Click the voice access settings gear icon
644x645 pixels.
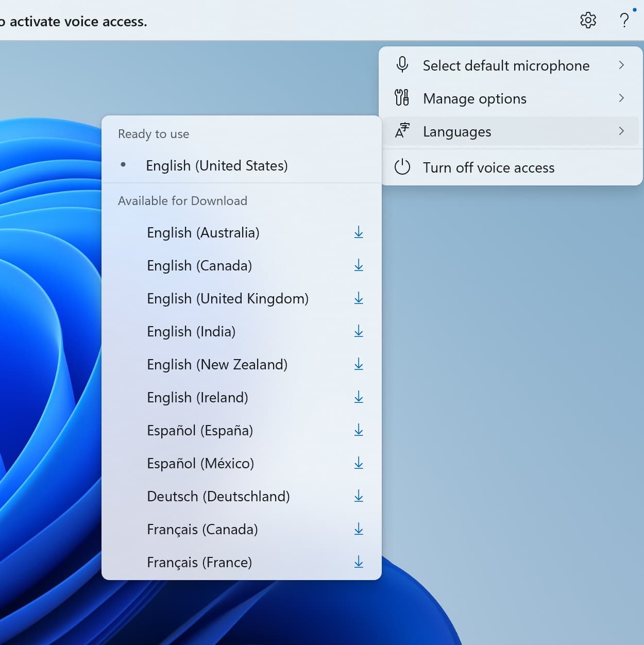point(588,21)
